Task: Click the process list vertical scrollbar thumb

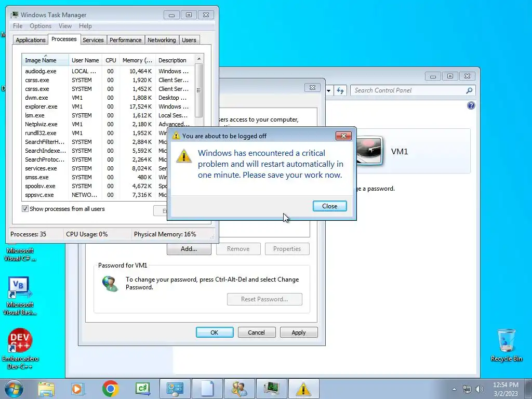Action: tap(199, 90)
